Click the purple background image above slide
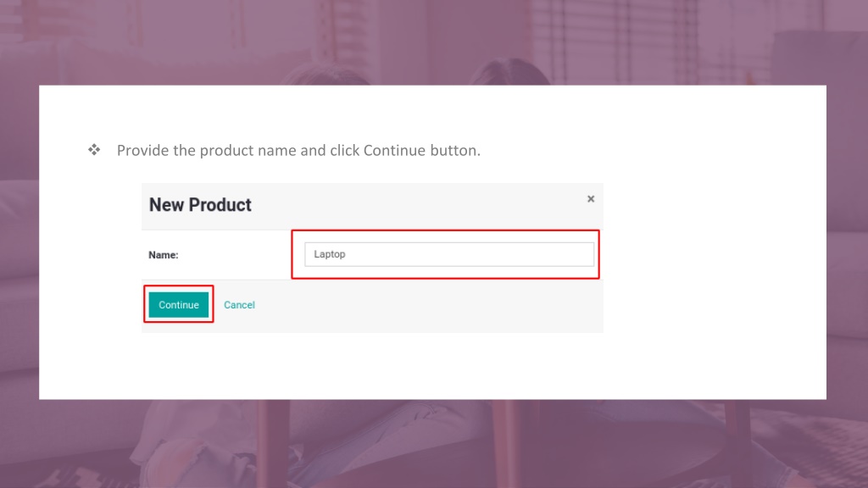This screenshot has width=868, height=488. pos(434,42)
